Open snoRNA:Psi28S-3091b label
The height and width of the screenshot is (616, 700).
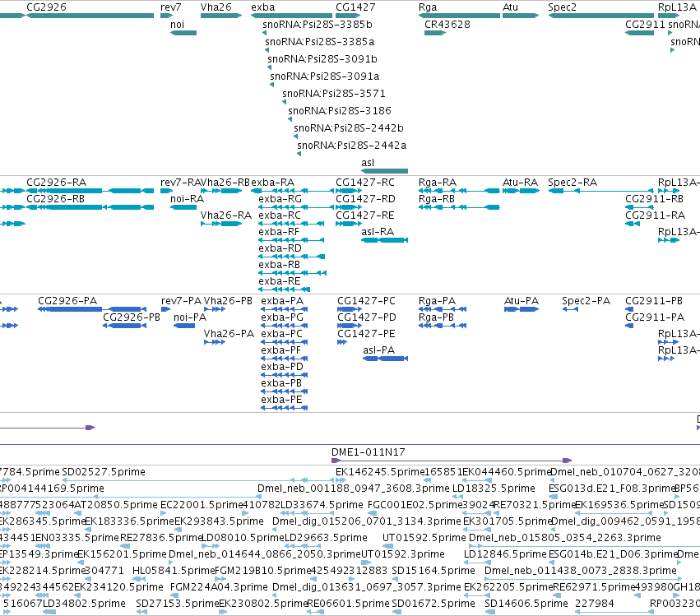point(322,59)
